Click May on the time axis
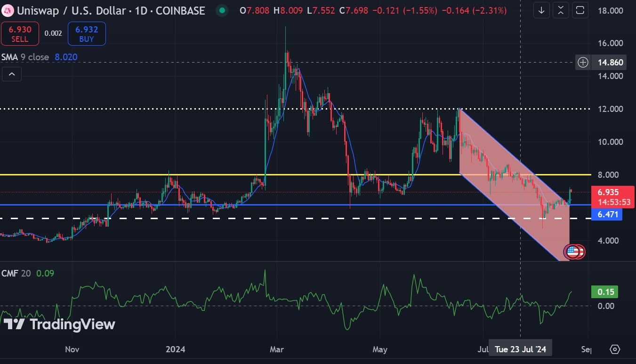 point(380,349)
